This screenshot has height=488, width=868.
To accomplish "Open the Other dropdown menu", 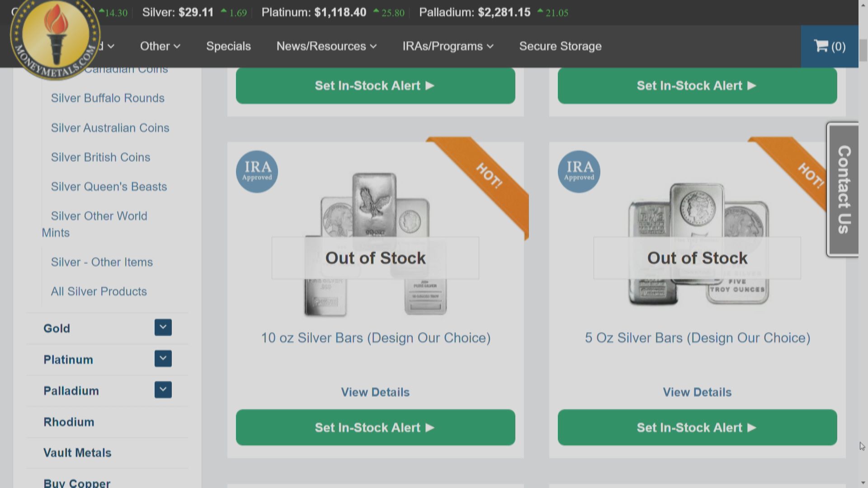I will tap(160, 46).
